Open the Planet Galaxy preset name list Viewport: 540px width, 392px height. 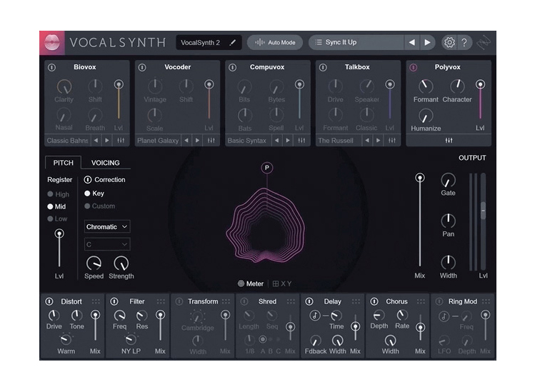[x=158, y=141]
